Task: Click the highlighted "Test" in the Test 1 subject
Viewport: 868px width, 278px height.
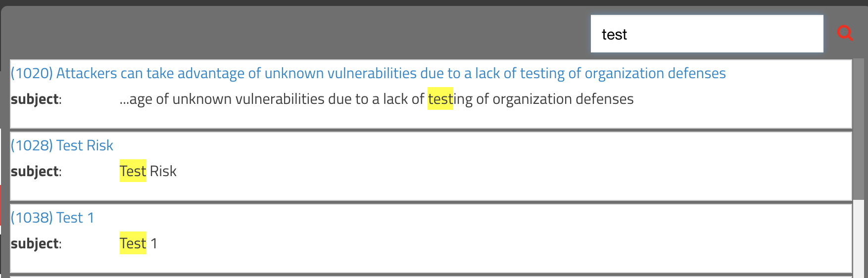Action: (133, 243)
